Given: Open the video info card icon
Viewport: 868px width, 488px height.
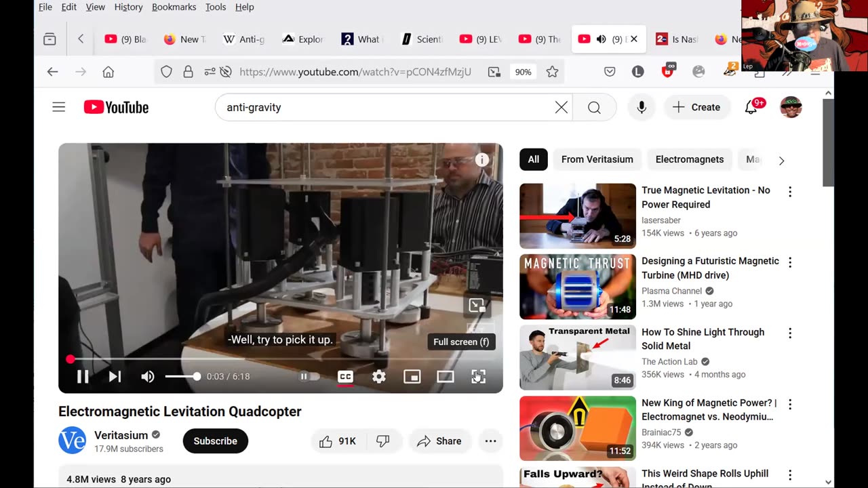Looking at the screenshot, I should (482, 160).
